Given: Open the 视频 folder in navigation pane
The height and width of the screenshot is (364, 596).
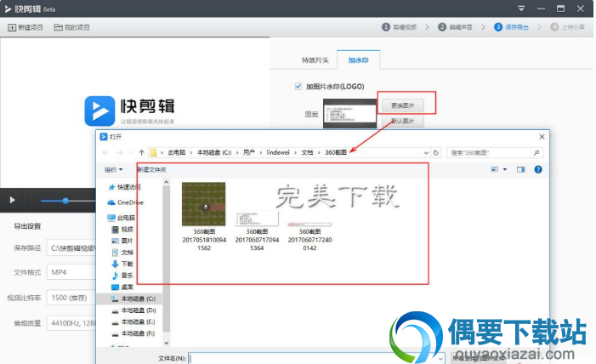Looking at the screenshot, I should [x=122, y=230].
